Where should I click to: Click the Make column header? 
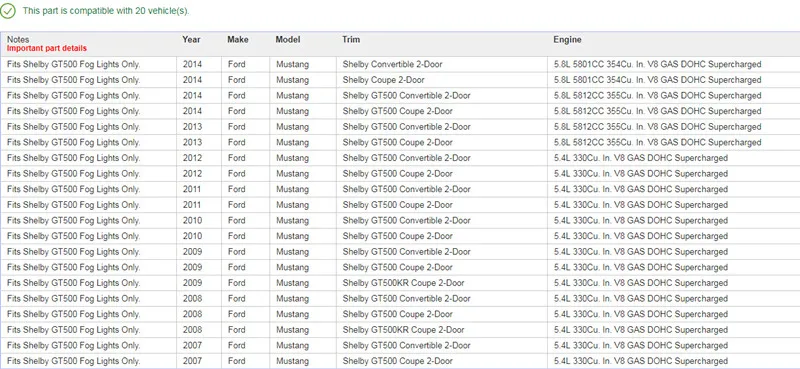point(238,39)
